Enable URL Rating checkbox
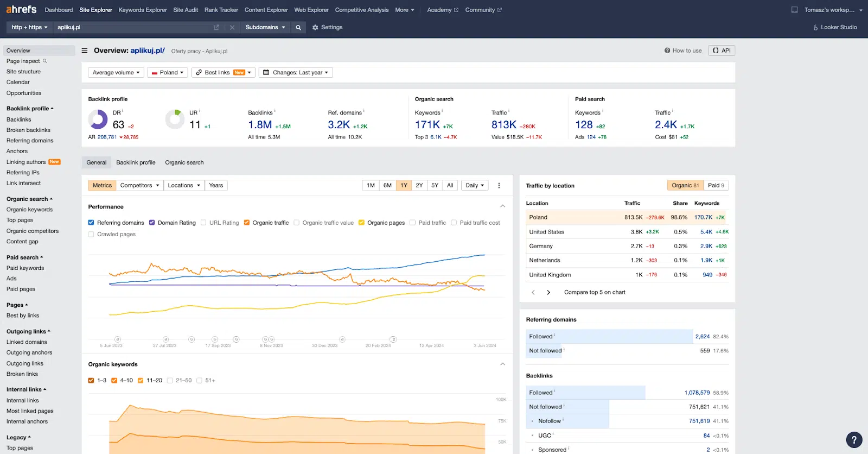Image resolution: width=868 pixels, height=454 pixels. point(203,223)
